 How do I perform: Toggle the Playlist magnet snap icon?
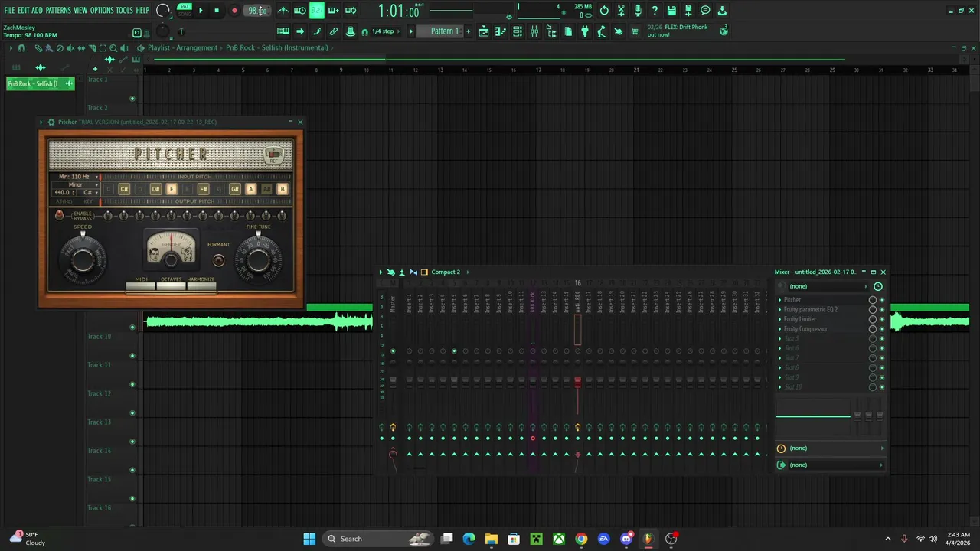tap(21, 47)
